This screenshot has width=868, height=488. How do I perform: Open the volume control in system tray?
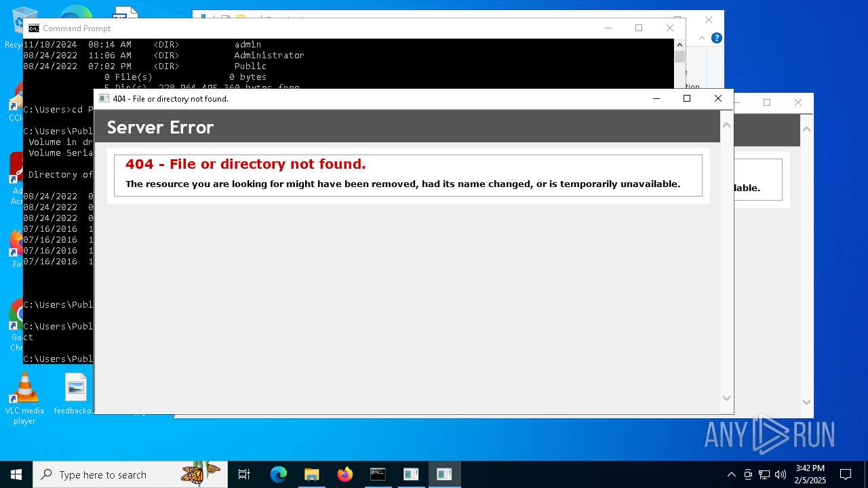pyautogui.click(x=781, y=474)
